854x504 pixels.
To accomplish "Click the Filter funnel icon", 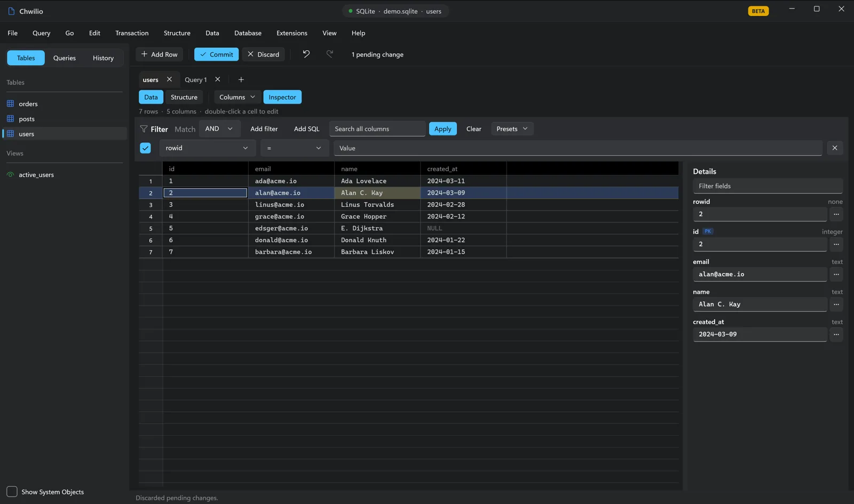I will 144,129.
